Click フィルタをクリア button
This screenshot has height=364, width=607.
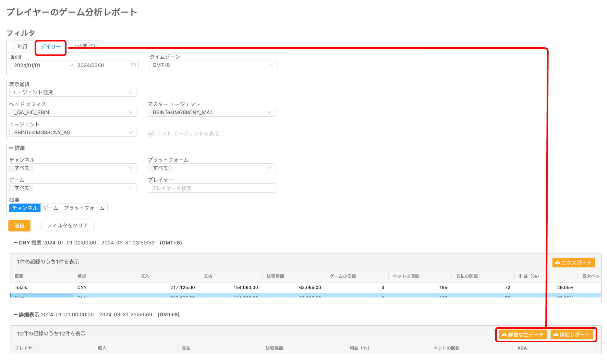coord(67,226)
